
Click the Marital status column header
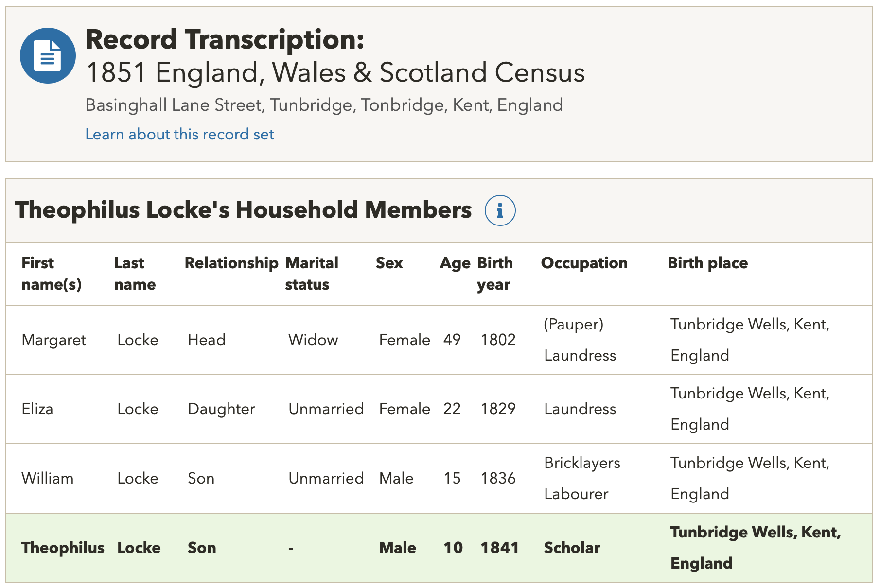(x=311, y=273)
